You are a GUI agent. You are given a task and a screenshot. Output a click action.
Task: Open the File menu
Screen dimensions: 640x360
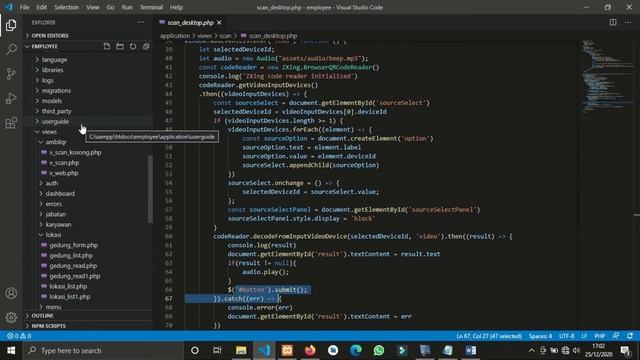(24, 7)
